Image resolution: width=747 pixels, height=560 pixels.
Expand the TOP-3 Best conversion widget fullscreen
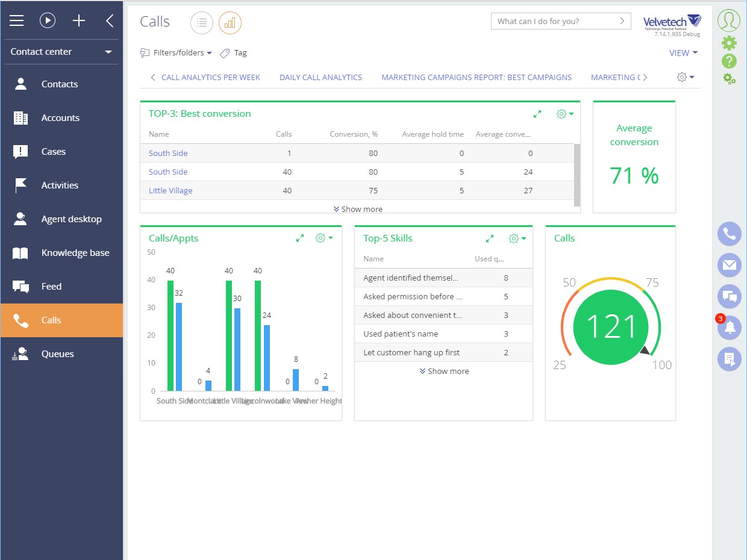[x=537, y=113]
